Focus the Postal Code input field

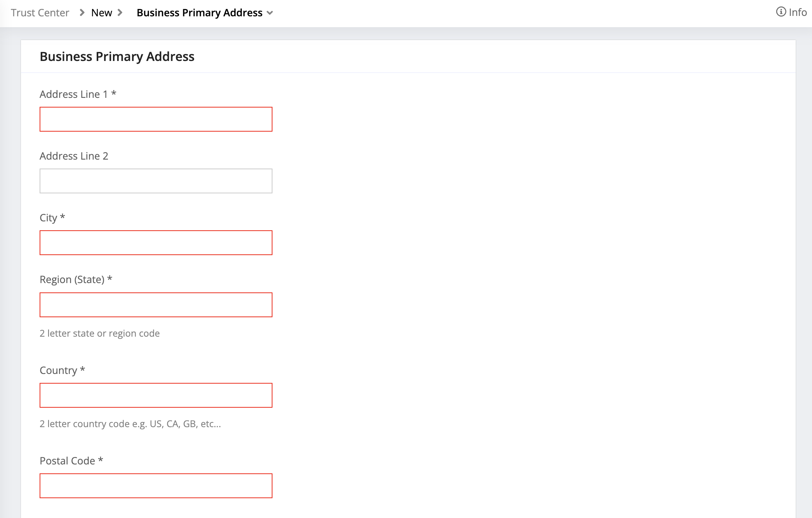point(156,486)
